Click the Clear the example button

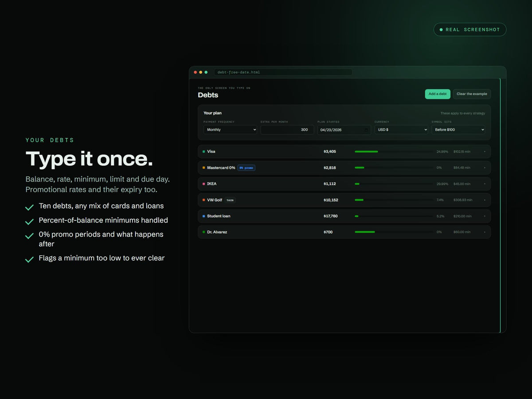coord(472,94)
